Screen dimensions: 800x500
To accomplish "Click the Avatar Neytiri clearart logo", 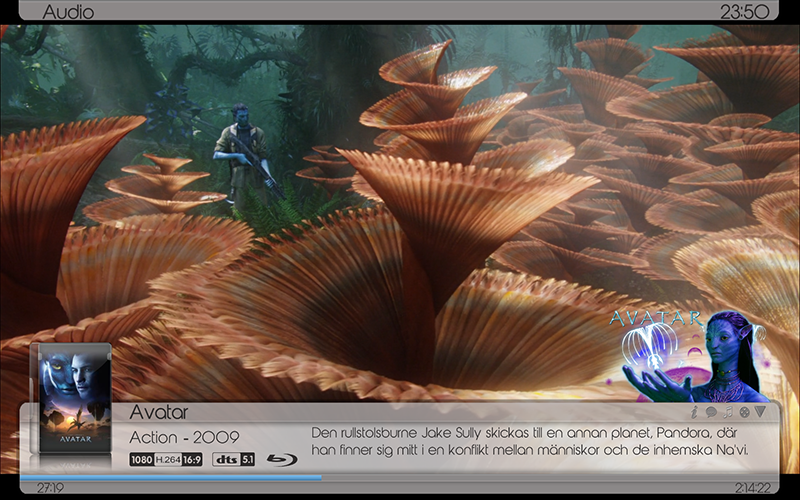I will click(x=689, y=356).
